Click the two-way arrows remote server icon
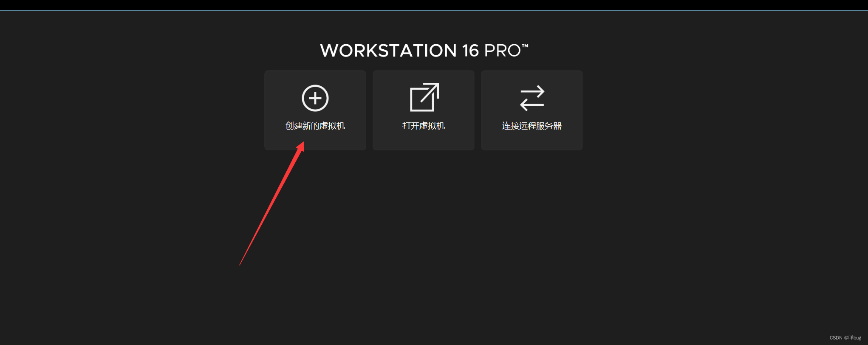The height and width of the screenshot is (345, 868). pos(532,98)
